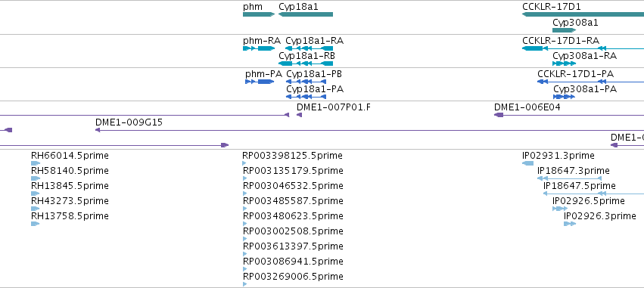Select DME1-009G15 clone line
This screenshot has width=644, height=288.
[x=369, y=130]
